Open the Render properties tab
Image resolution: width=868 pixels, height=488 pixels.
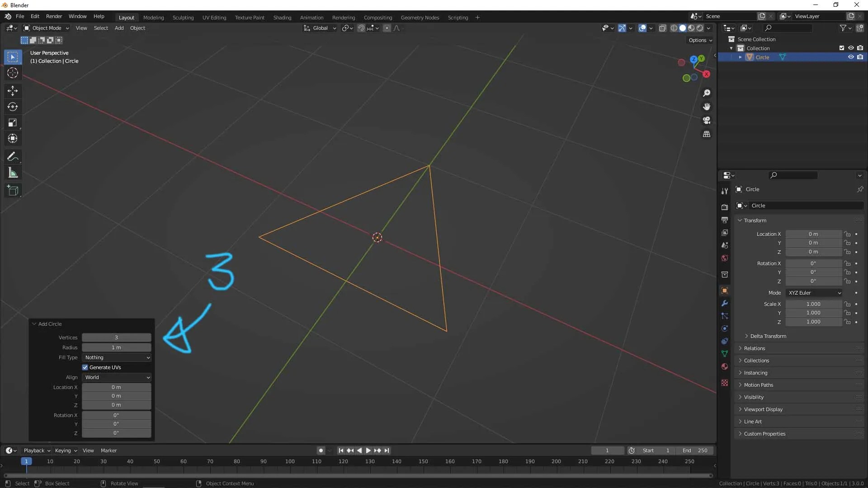point(725,207)
